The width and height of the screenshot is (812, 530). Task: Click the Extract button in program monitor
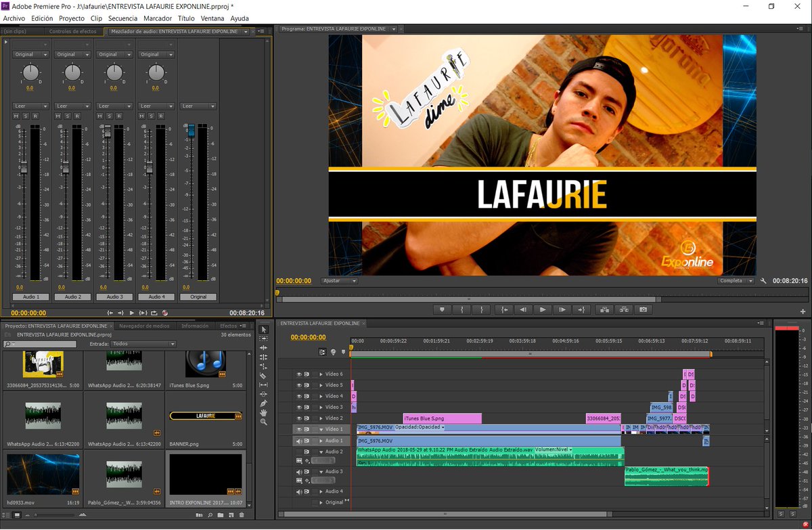(623, 309)
